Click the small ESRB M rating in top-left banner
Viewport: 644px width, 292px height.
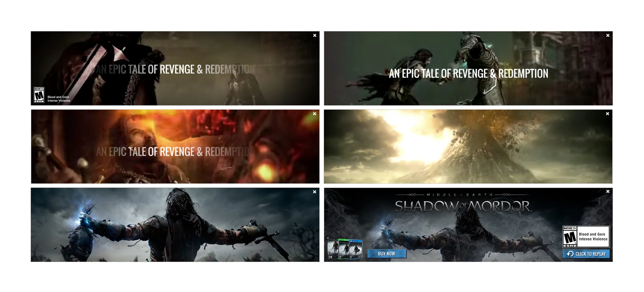39,95
